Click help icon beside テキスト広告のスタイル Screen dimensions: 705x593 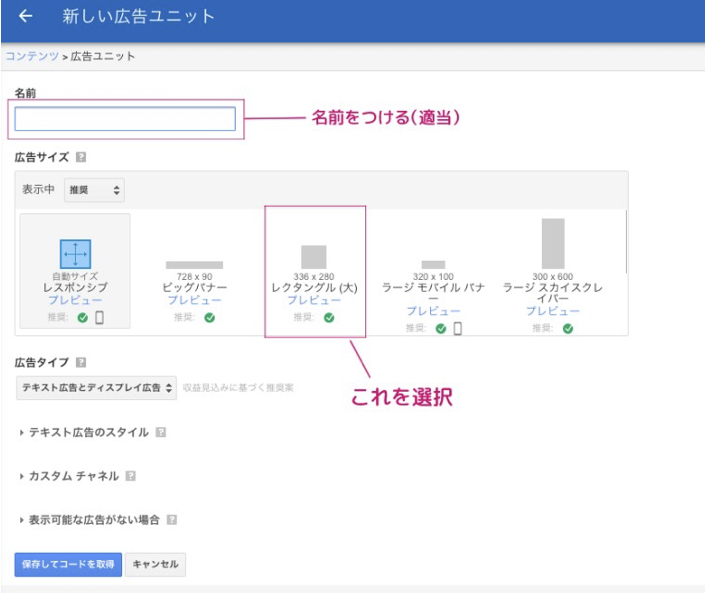coord(160,433)
